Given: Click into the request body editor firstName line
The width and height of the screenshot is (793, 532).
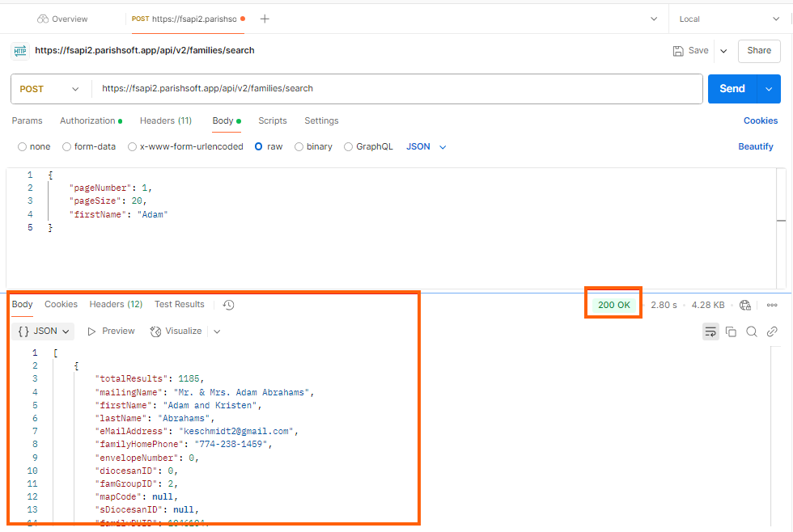Looking at the screenshot, I should [x=118, y=214].
